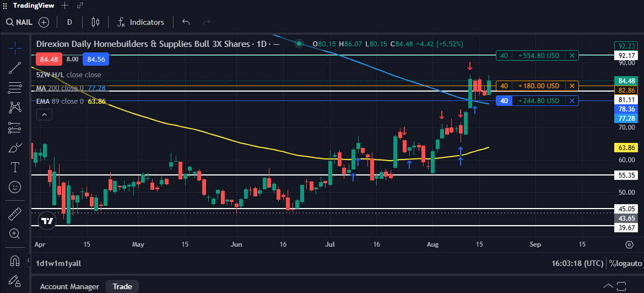Screen dimensions: 644x293
Task: Select the EMA 89 indicator legend
Action: pos(71,101)
